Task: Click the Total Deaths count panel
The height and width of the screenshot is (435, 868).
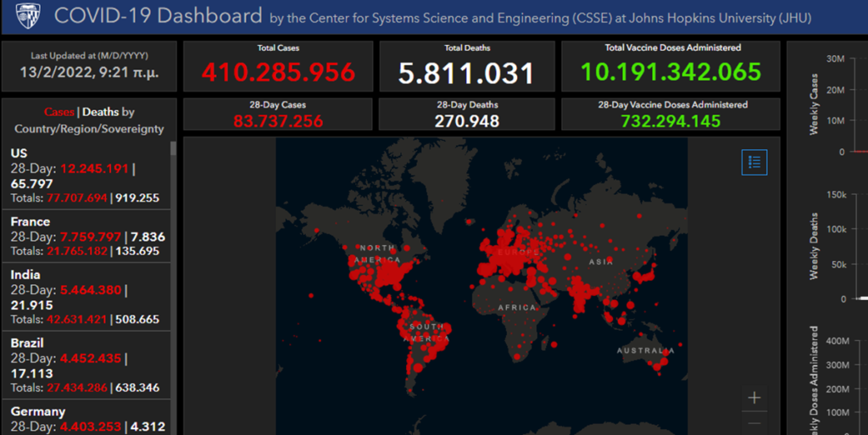Action: pos(467,66)
